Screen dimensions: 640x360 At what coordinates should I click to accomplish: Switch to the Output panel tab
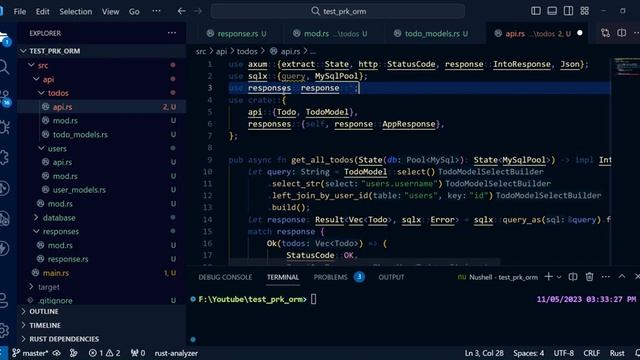coord(391,277)
